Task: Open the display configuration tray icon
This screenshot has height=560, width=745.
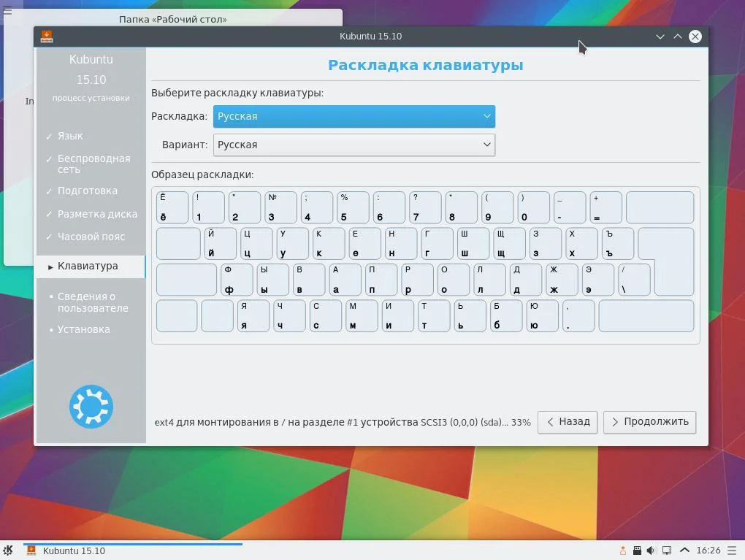Action: 667,551
